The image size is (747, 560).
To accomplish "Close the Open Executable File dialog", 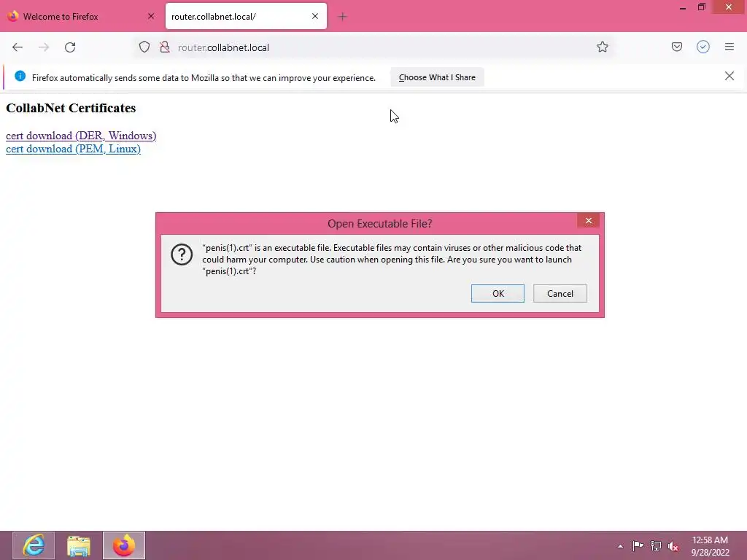I will coord(589,220).
